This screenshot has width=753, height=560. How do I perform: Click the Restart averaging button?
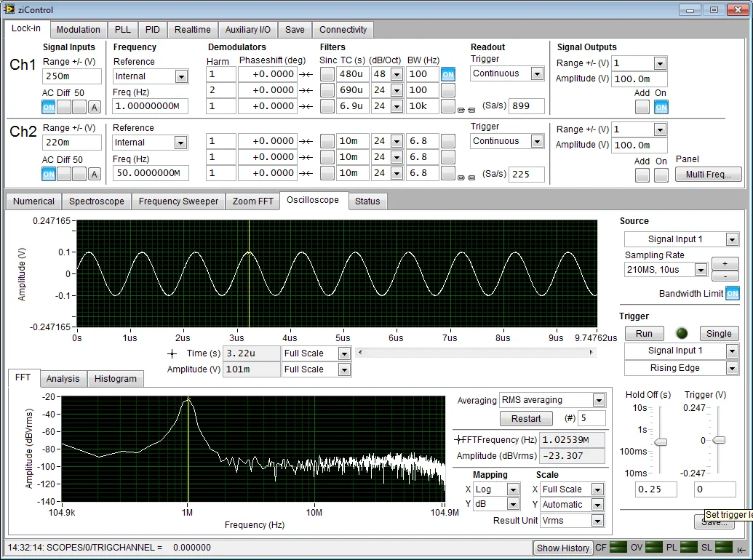[526, 418]
